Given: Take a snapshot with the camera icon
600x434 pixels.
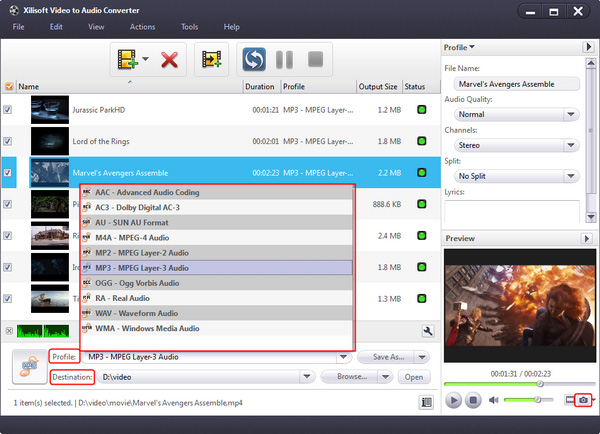Looking at the screenshot, I should pyautogui.click(x=583, y=400).
